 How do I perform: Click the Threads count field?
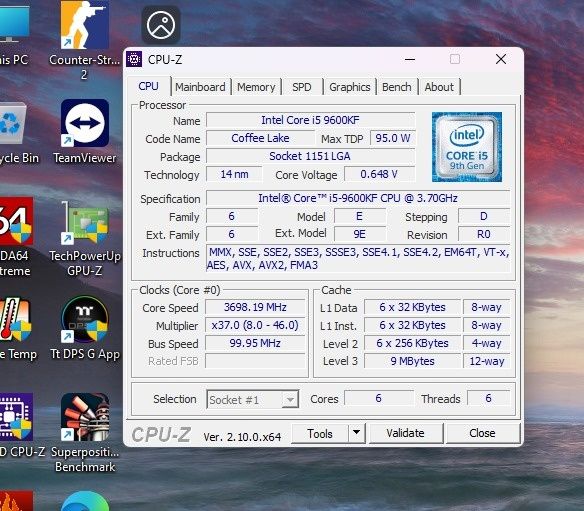coord(488,398)
